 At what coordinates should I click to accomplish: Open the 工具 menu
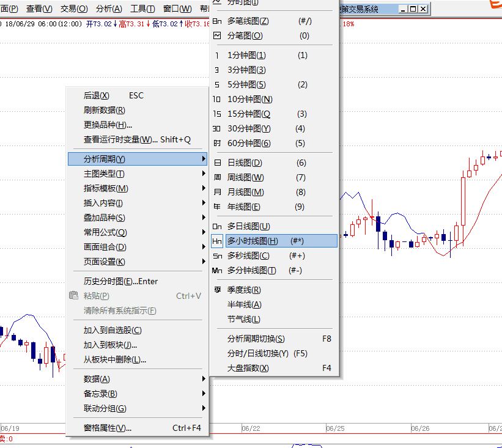[x=142, y=9]
